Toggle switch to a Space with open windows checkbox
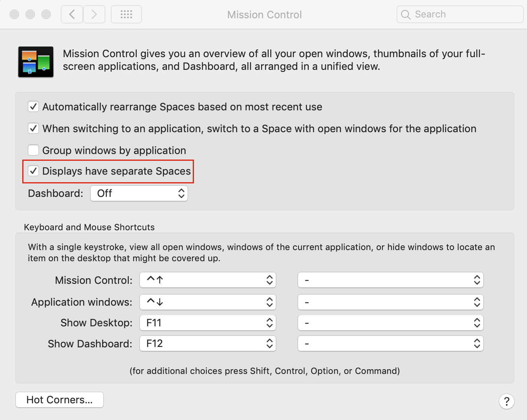This screenshot has width=527, height=420. pyautogui.click(x=33, y=129)
